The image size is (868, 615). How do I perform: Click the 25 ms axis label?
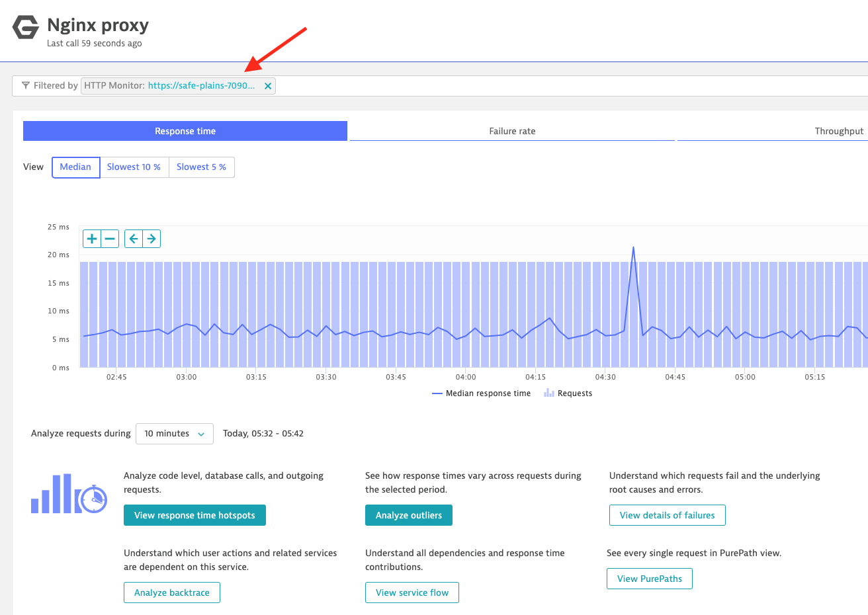pos(58,227)
